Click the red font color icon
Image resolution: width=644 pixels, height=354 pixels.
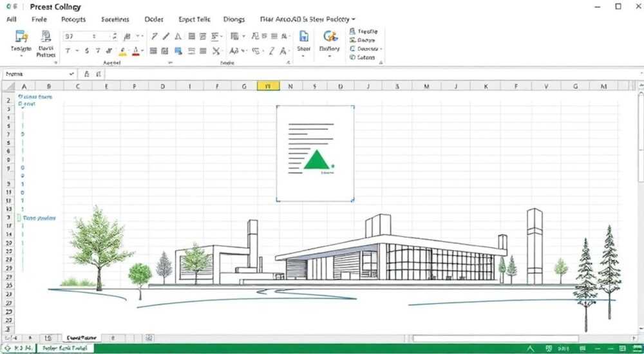point(135,51)
